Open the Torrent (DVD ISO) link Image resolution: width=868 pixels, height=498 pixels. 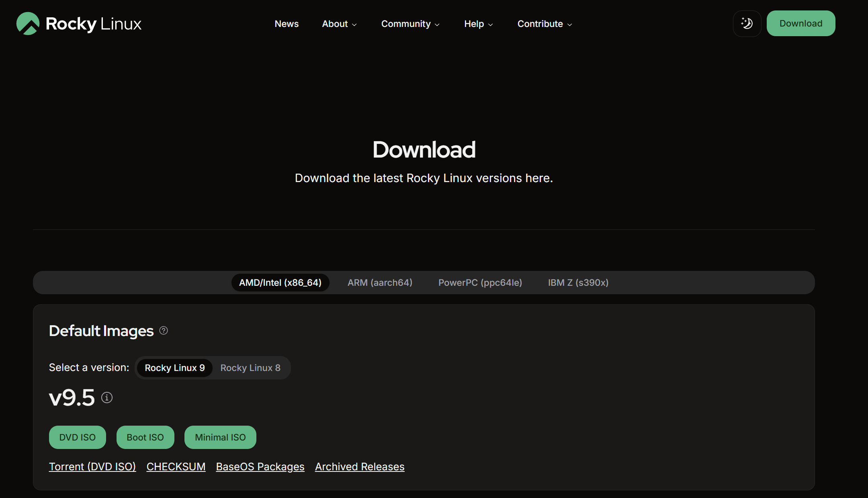(x=92, y=467)
